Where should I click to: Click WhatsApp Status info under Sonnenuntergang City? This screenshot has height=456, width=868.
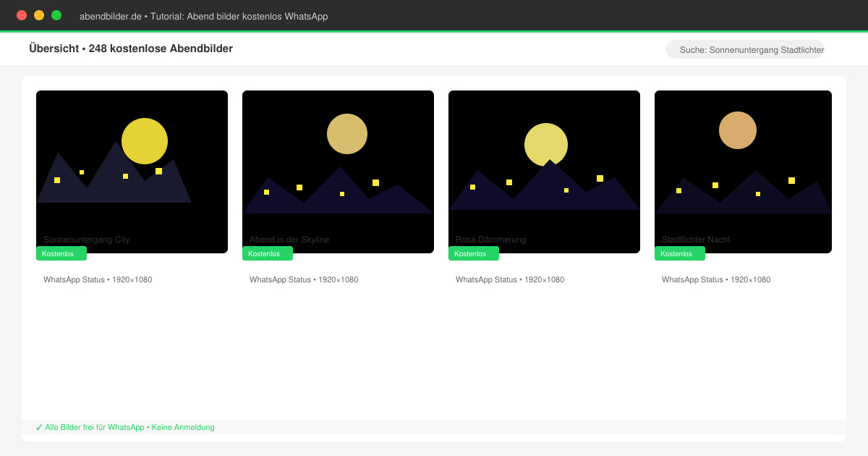pos(98,279)
